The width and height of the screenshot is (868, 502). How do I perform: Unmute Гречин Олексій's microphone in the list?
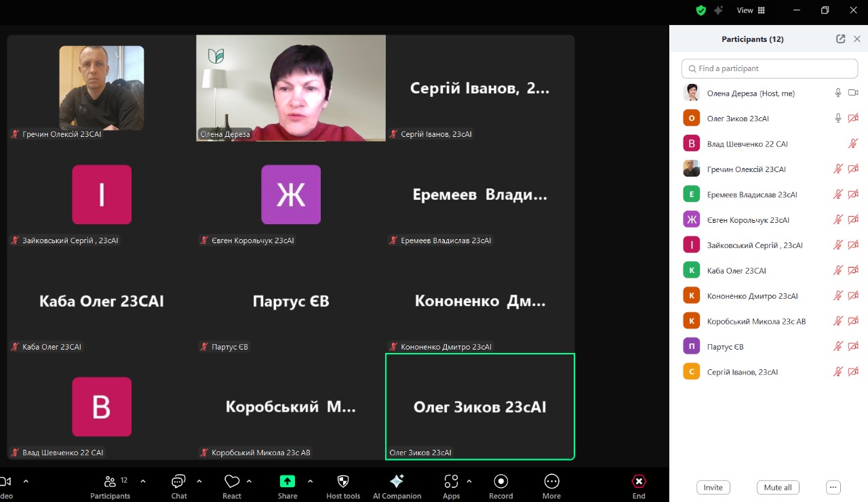point(838,169)
